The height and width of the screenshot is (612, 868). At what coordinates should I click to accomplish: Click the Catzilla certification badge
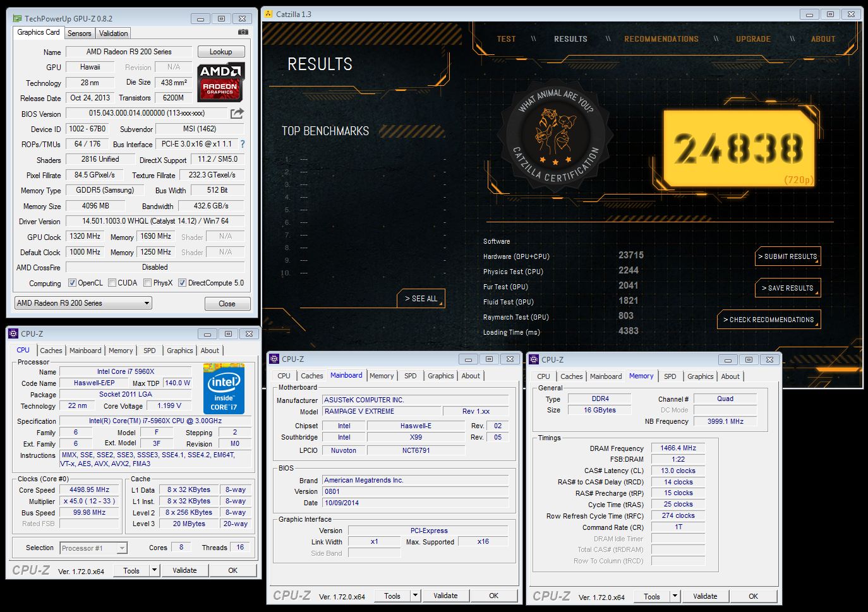(x=554, y=136)
